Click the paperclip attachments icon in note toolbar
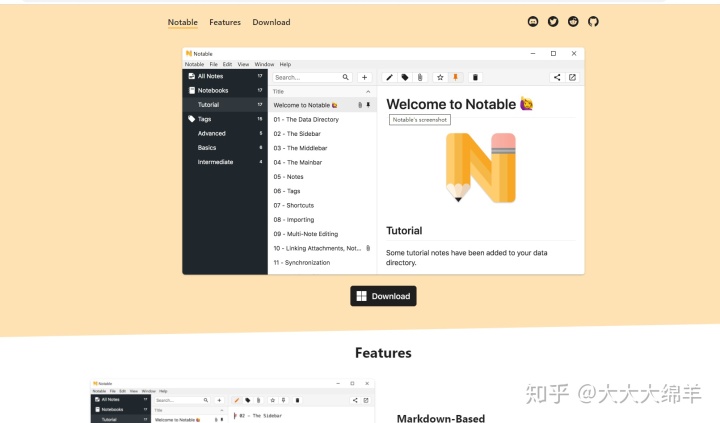 pyautogui.click(x=420, y=77)
